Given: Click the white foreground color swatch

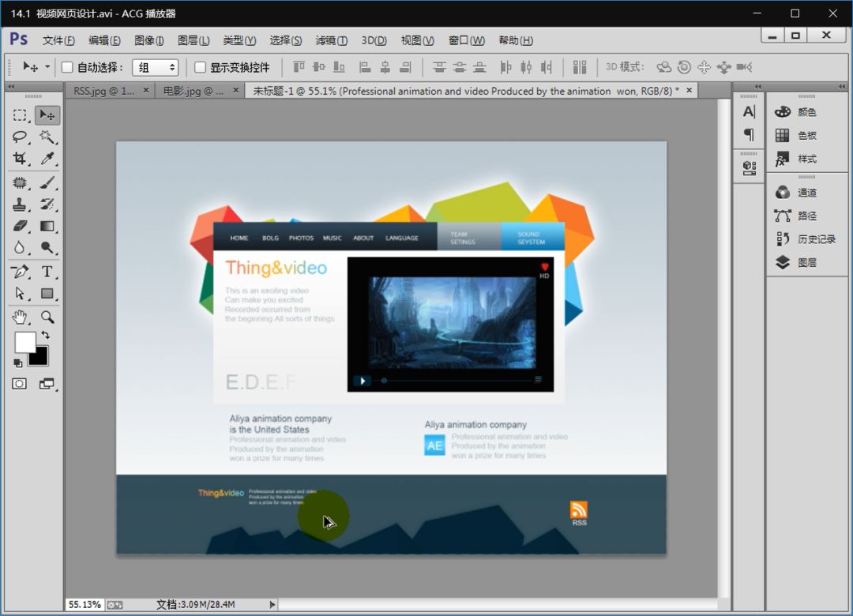Looking at the screenshot, I should pyautogui.click(x=25, y=342).
